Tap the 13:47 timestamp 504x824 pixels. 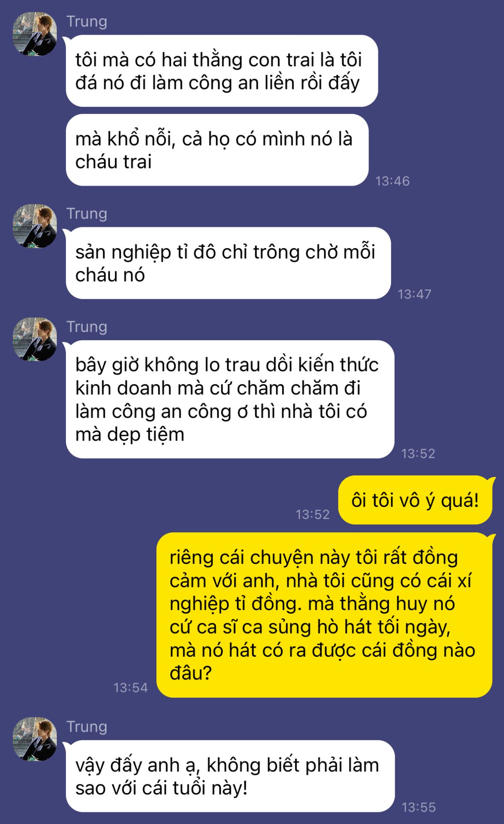click(x=414, y=294)
